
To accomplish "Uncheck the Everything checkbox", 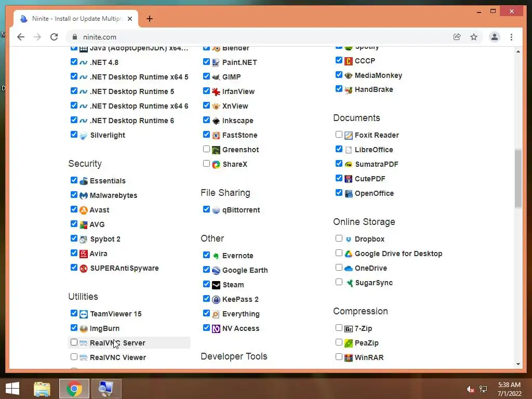I will coord(206,313).
